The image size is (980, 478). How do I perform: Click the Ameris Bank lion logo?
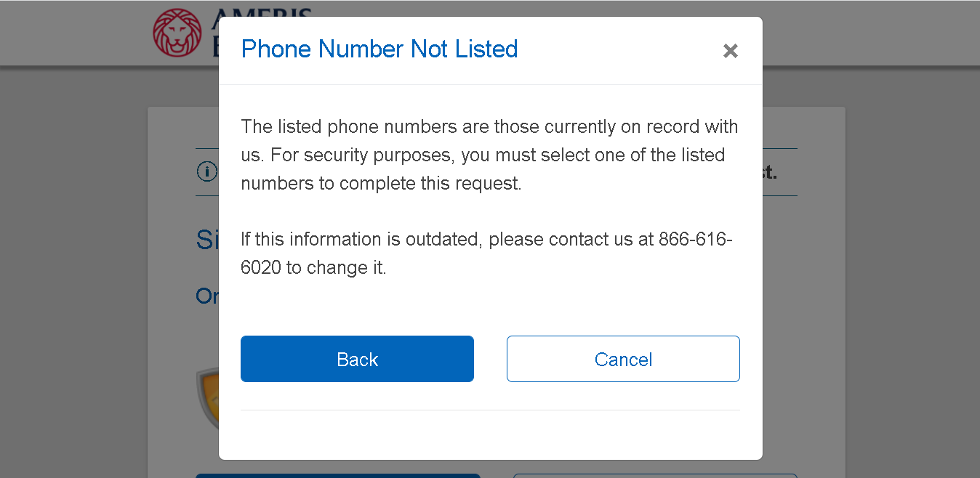(x=177, y=33)
